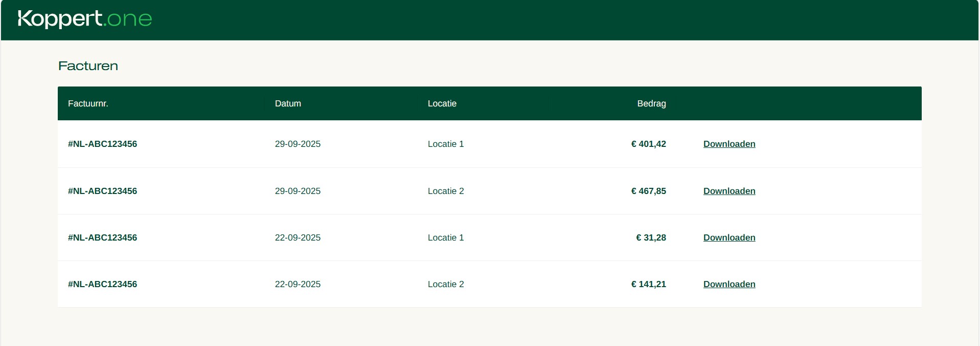980x346 pixels.
Task: Select the Datum column header
Action: coord(288,103)
